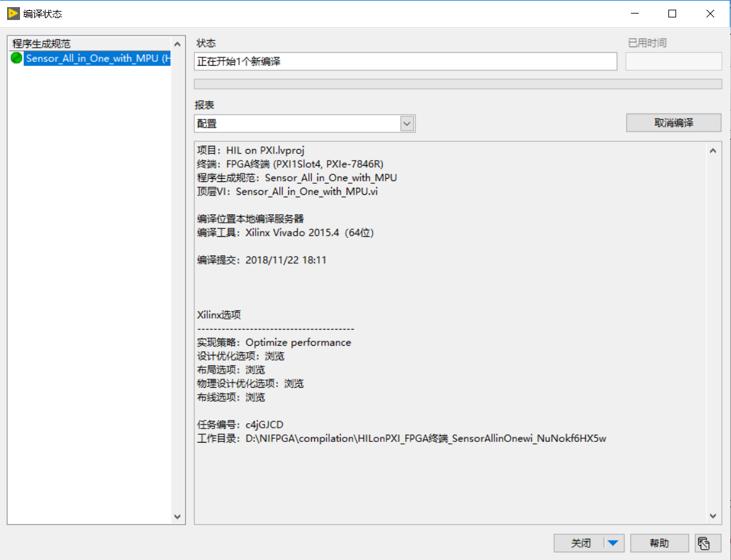Minimize the 编译状态 window
Screen dimensions: 731x560
click(634, 14)
